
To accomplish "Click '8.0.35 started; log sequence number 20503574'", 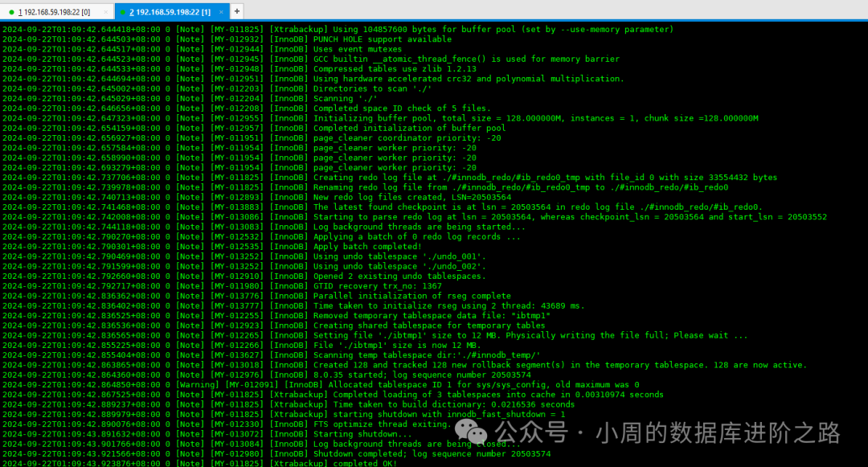I will pos(422,375).
